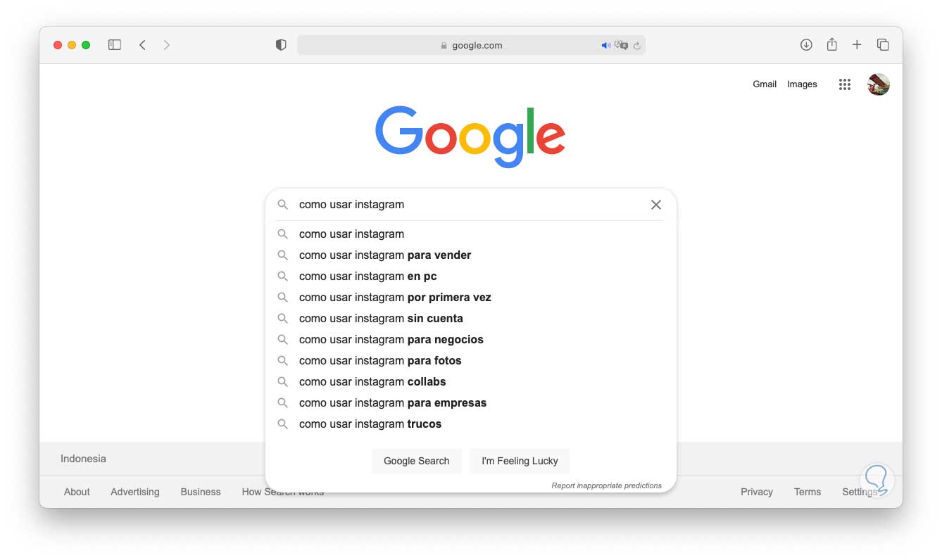Choose suggestion "como usar instagram sin cuenta"
Image resolution: width=942 pixels, height=560 pixels.
pos(381,319)
